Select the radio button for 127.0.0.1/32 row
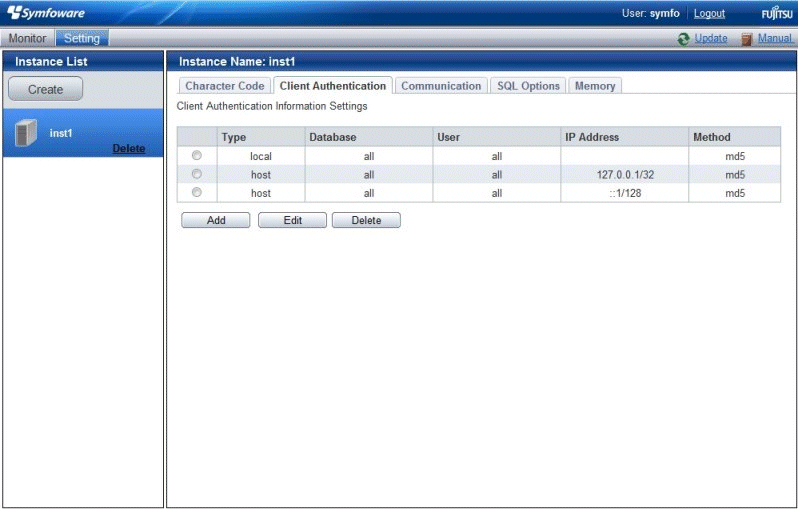Viewport: 798px width, 509px height. [x=196, y=174]
